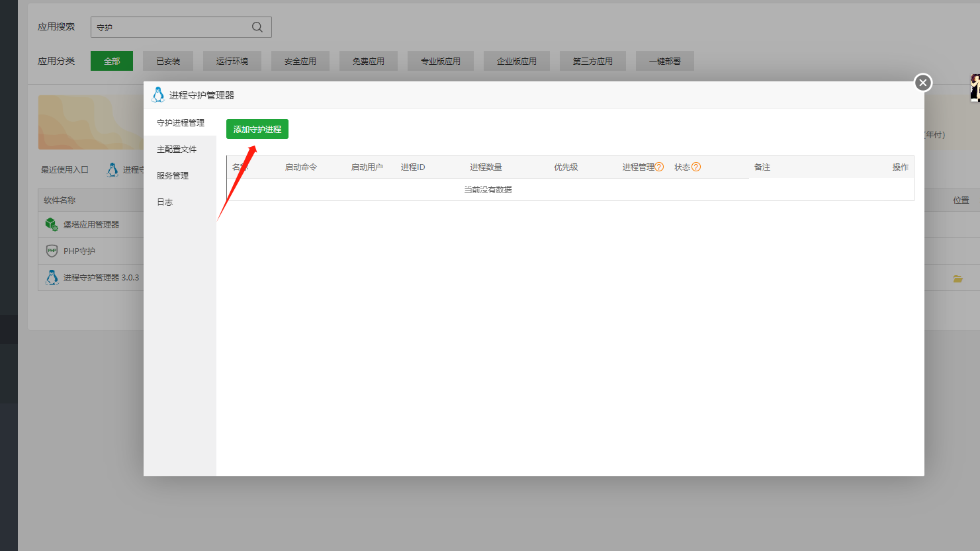Click 状态 column header text
This screenshot has width=980, height=551.
point(682,167)
